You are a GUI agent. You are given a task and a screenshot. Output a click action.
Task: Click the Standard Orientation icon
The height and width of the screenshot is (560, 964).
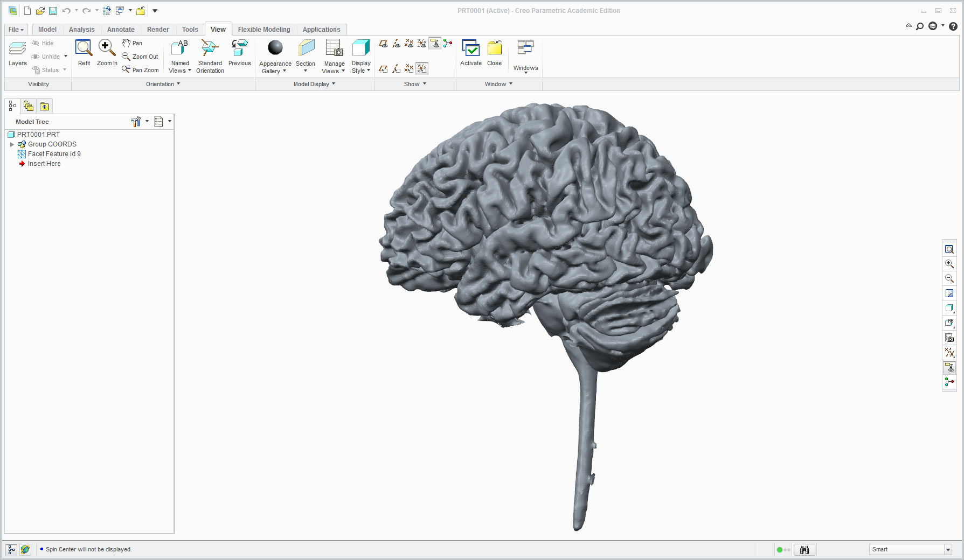210,53
